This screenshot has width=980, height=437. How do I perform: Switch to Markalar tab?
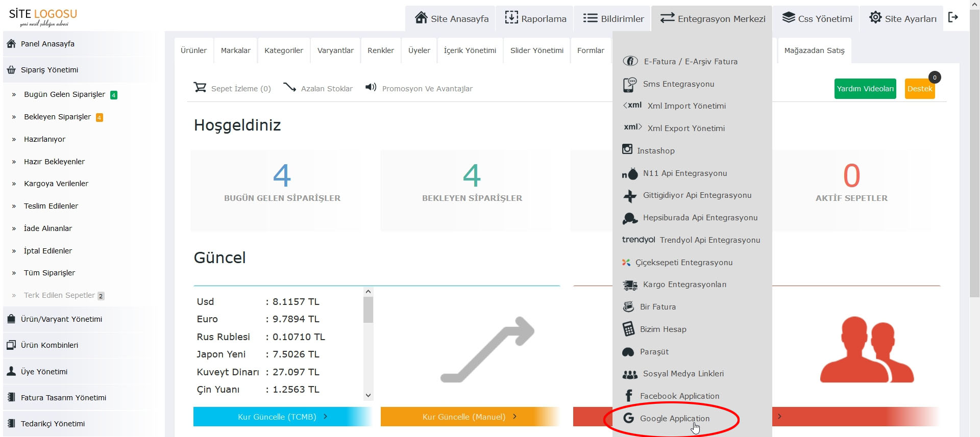coord(235,50)
